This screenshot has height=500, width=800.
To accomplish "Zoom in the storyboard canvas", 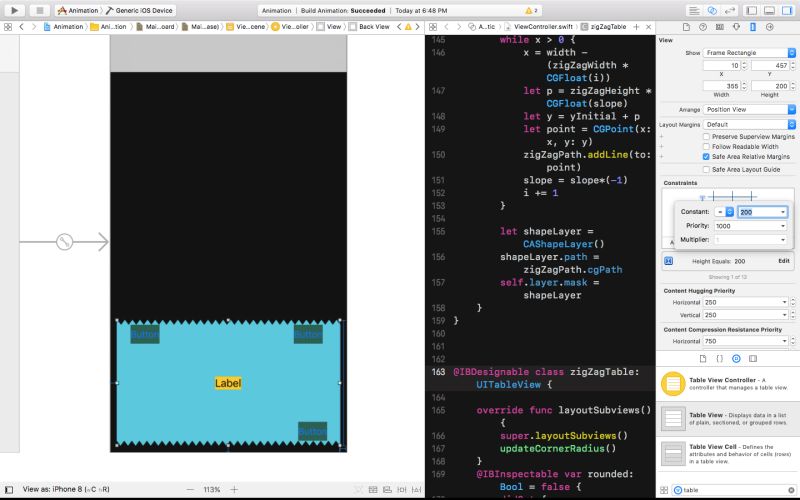I will pos(234,489).
